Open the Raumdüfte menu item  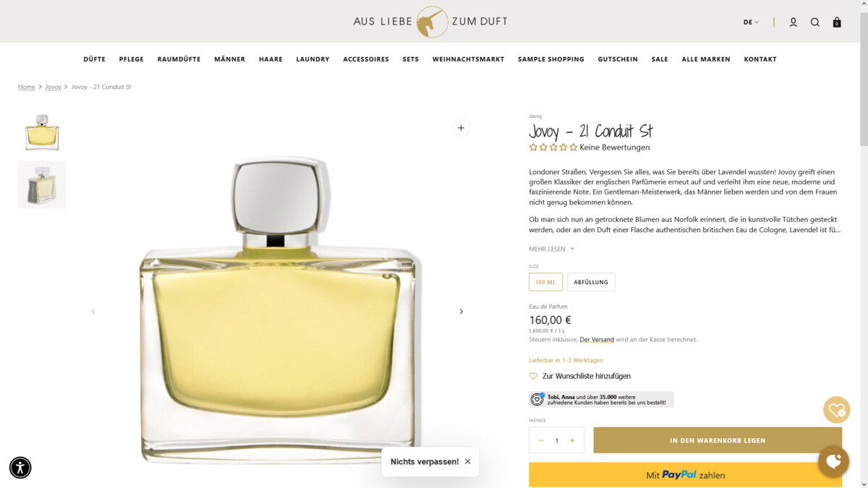[179, 59]
